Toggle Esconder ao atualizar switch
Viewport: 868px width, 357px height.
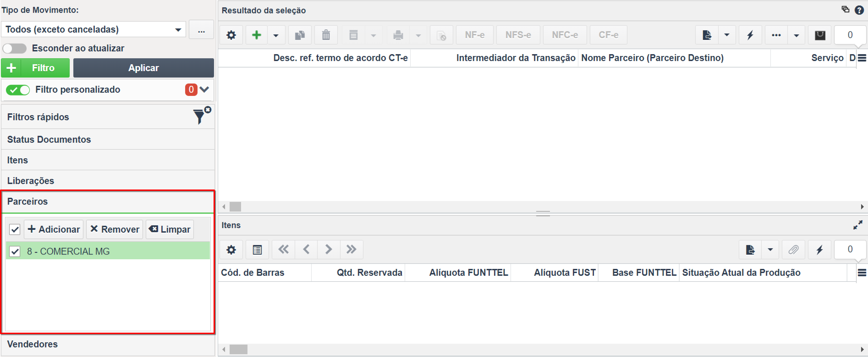click(x=14, y=48)
